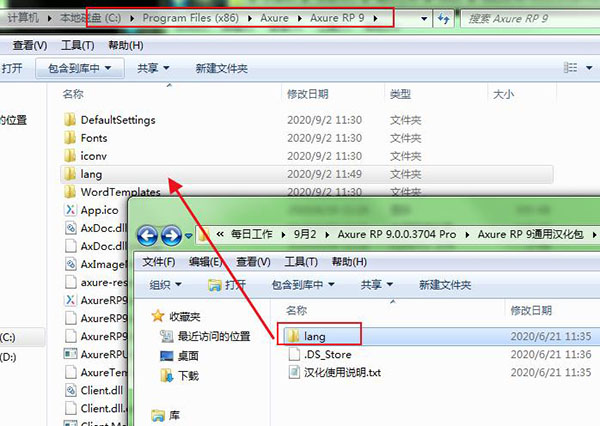Open the 包含到库中 dropdown in front window
Screen dimensions: 600x426
[x=303, y=284]
